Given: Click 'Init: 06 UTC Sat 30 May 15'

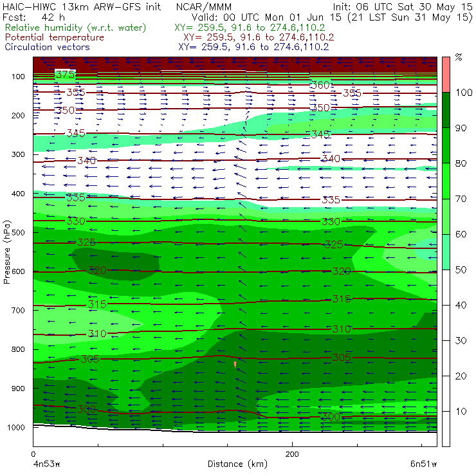Looking at the screenshot, I should tap(403, 6).
